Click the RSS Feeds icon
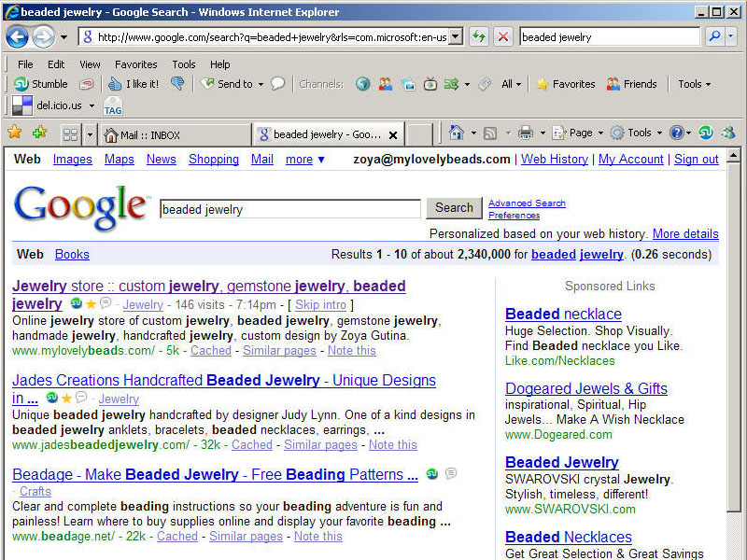Image resolution: width=747 pixels, height=560 pixels. (x=489, y=133)
